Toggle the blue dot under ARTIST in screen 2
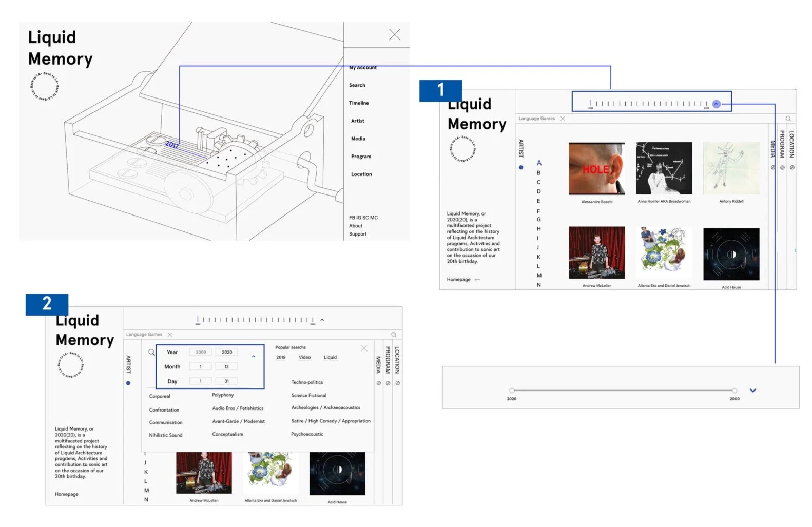This screenshot has height=527, width=812. click(128, 383)
